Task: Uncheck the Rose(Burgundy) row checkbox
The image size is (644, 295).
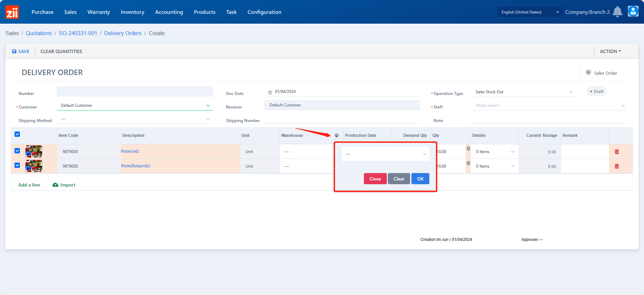Action: 17,165
